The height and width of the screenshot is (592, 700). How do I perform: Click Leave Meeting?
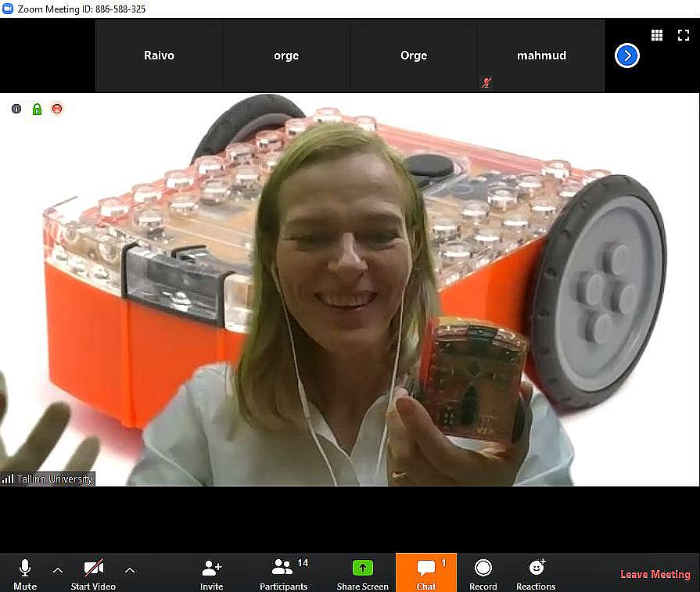pyautogui.click(x=655, y=574)
